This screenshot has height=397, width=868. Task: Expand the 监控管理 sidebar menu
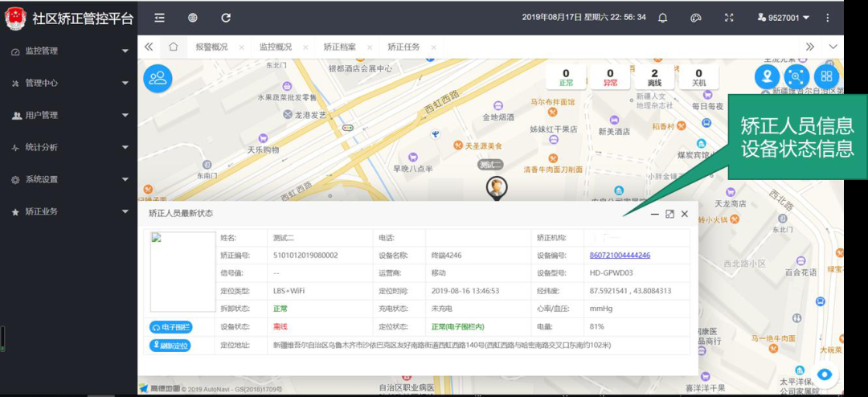pos(68,51)
